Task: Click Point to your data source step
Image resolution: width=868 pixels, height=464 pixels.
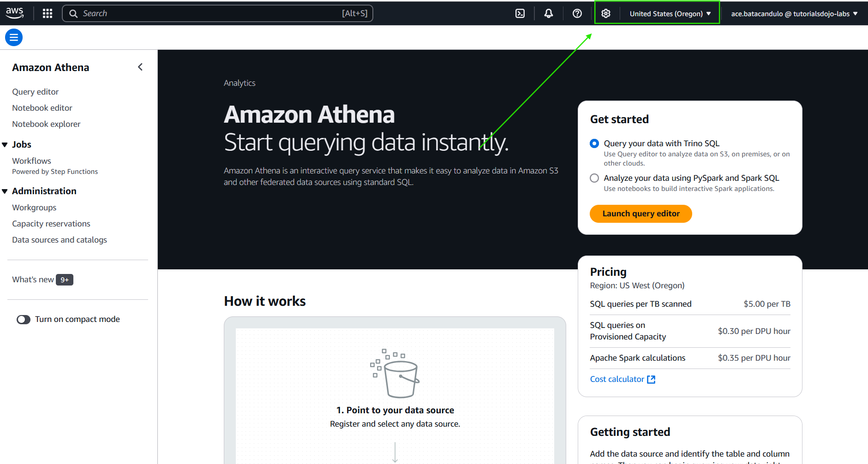Action: [x=395, y=410]
